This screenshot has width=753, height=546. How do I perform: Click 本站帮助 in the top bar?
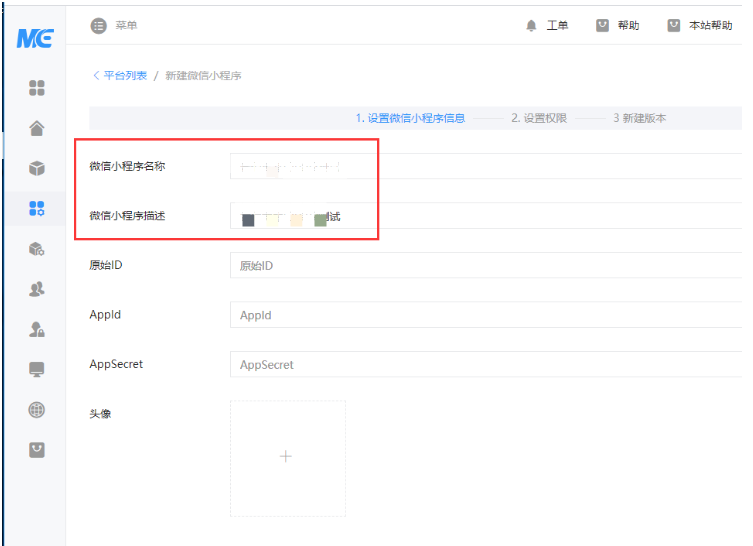(x=700, y=26)
